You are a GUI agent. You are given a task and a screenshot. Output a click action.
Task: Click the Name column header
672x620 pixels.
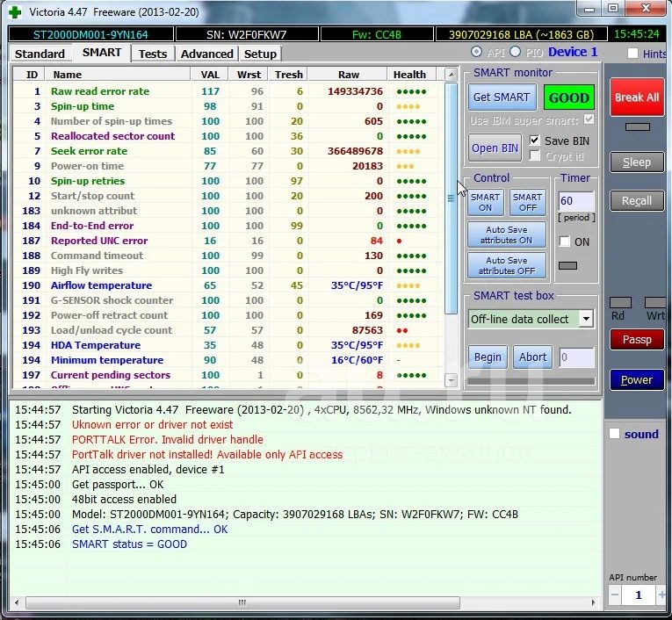coord(118,74)
